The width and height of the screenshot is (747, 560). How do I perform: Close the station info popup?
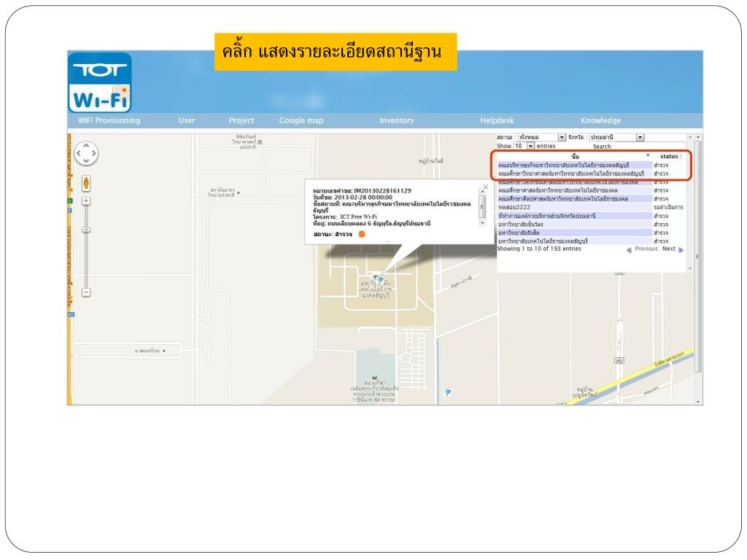click(x=485, y=187)
